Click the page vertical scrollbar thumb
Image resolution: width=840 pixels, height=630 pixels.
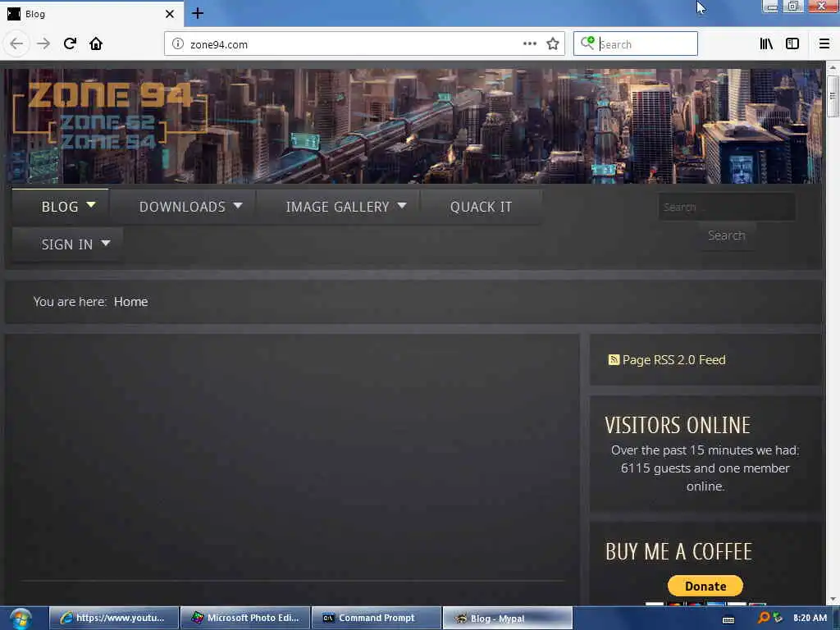click(832, 97)
